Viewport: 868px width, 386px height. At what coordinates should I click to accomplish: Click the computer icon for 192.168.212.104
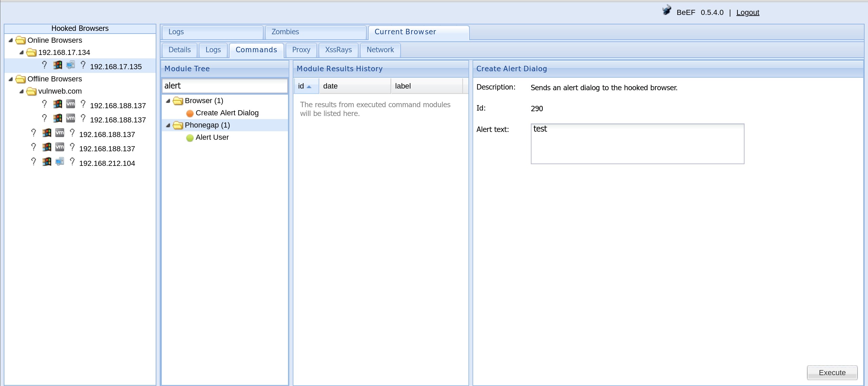point(60,161)
